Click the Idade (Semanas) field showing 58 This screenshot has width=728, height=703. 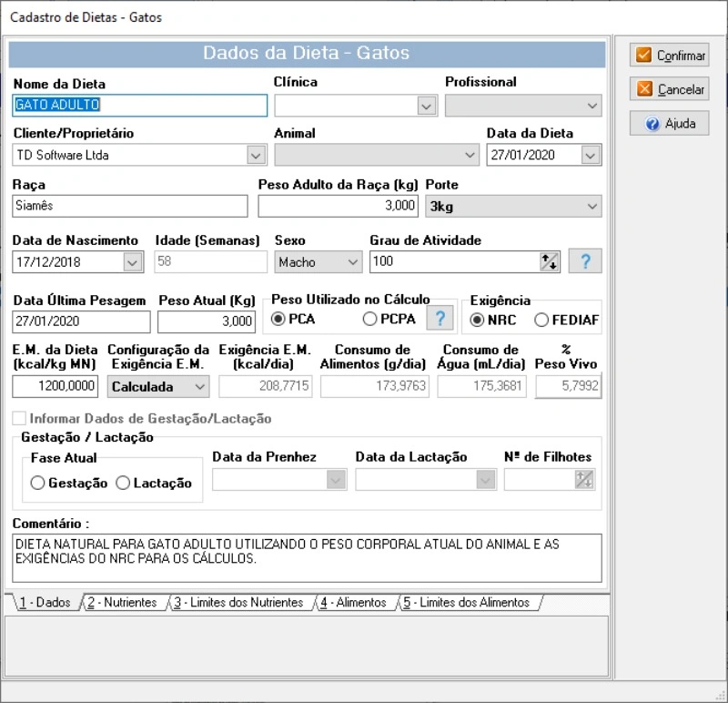(211, 261)
